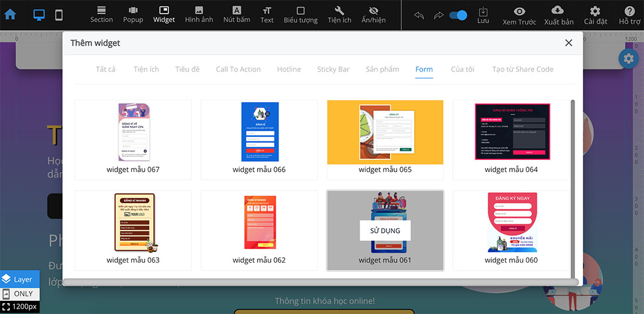Open the Tiện ích utilities tool
Viewport: 644px width, 314px height.
coord(339,15)
